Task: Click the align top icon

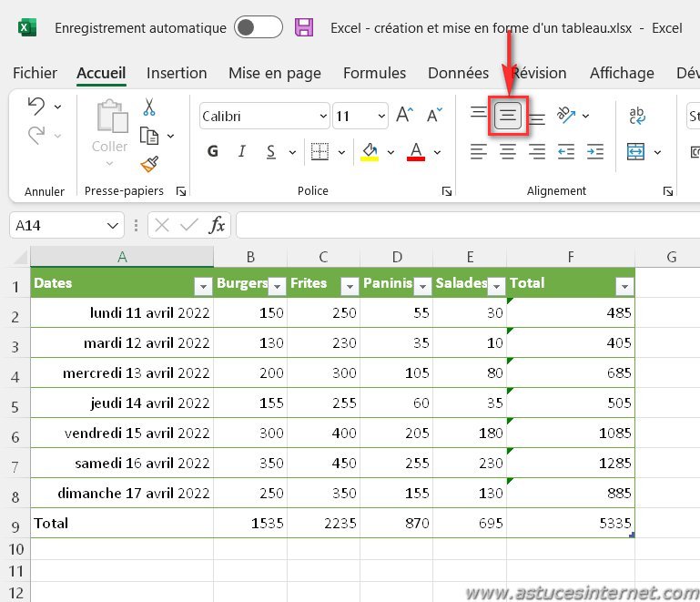Action: coord(479,112)
